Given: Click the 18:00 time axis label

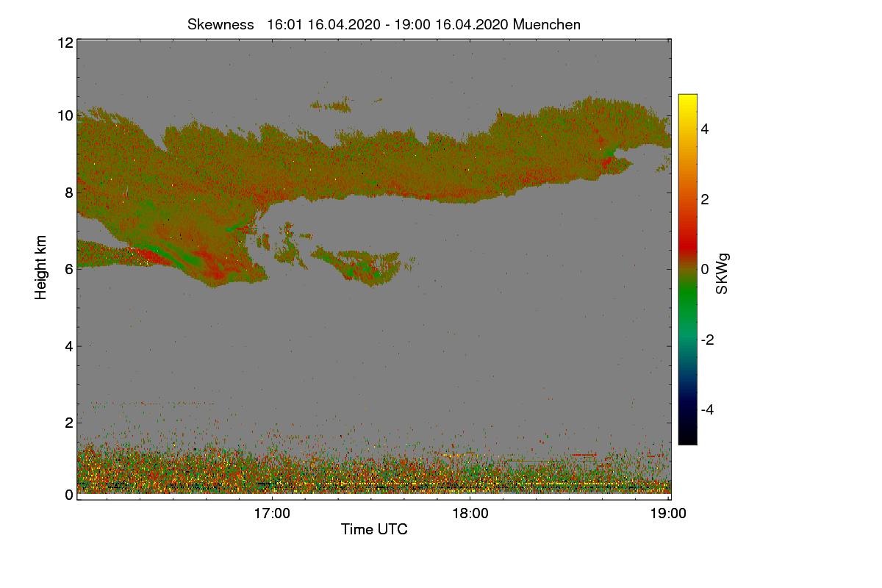Looking at the screenshot, I should (470, 513).
